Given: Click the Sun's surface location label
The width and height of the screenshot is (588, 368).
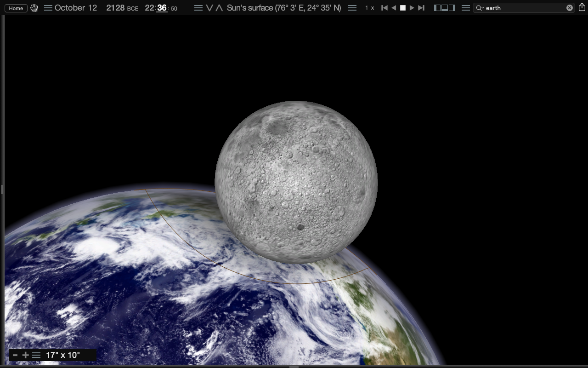Looking at the screenshot, I should pyautogui.click(x=284, y=8).
